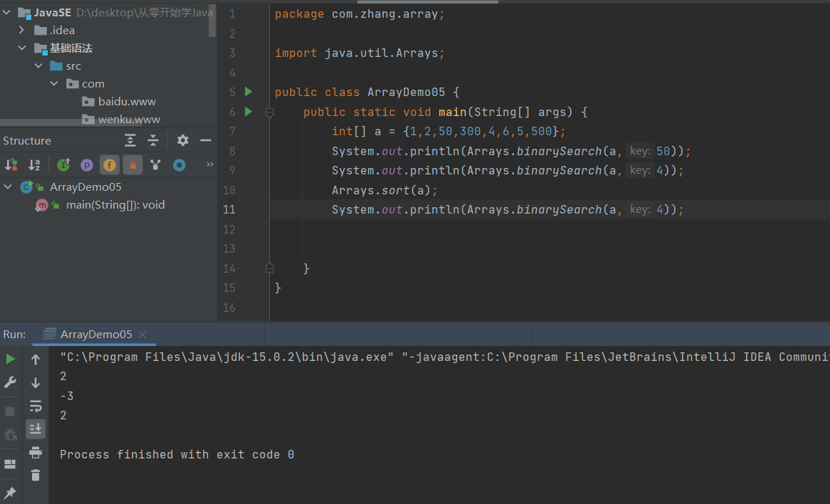Collapse the com package node
This screenshot has width=830, height=504.
tap(55, 84)
